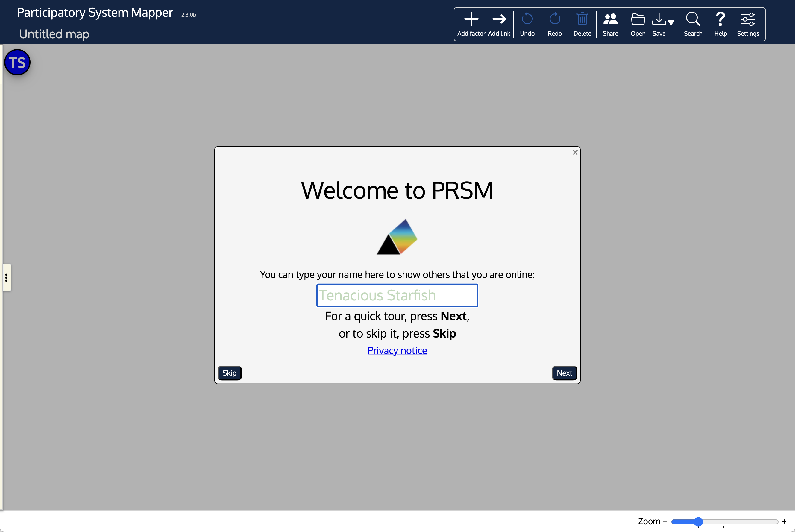
Task: Click the Add factor plus icon
Action: [471, 19]
